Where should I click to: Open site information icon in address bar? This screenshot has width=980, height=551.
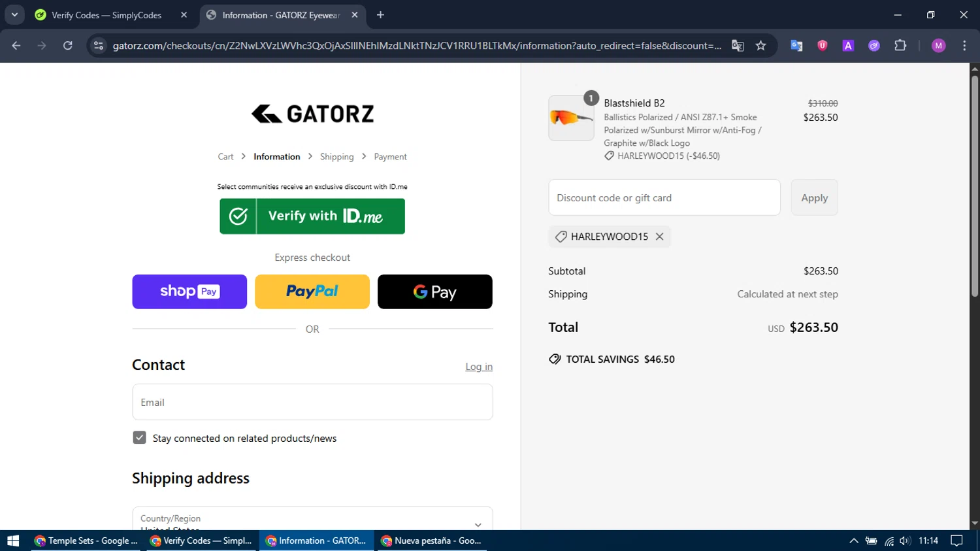(99, 46)
